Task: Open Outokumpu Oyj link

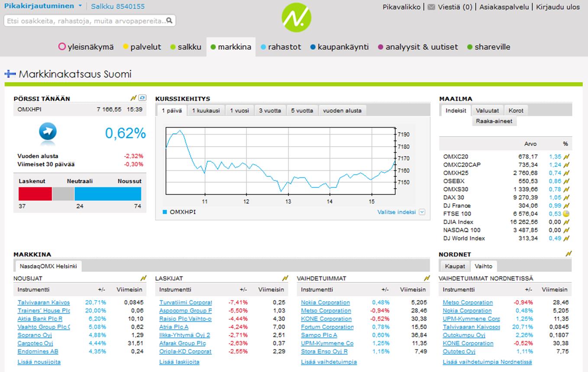Action: pos(464,335)
